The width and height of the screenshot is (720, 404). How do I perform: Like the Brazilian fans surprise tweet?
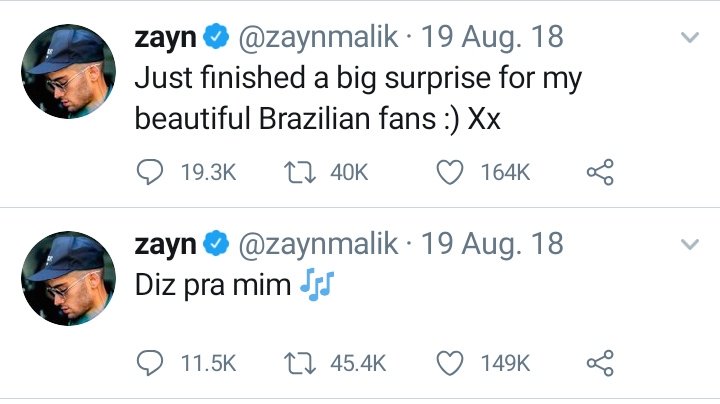452,173
